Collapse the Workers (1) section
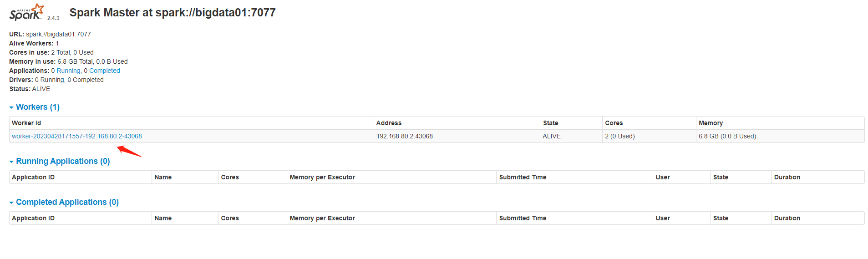 (35, 107)
